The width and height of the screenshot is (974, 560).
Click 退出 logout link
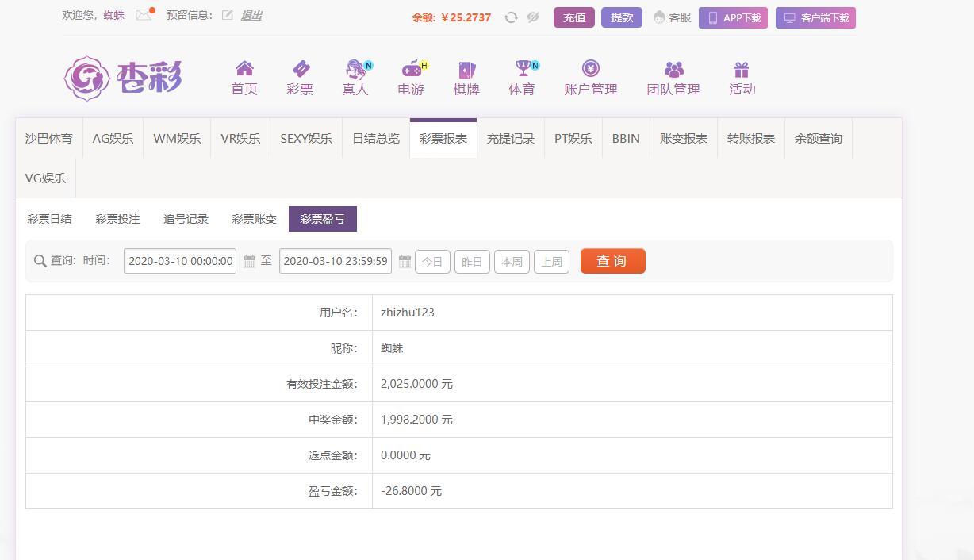251,15
